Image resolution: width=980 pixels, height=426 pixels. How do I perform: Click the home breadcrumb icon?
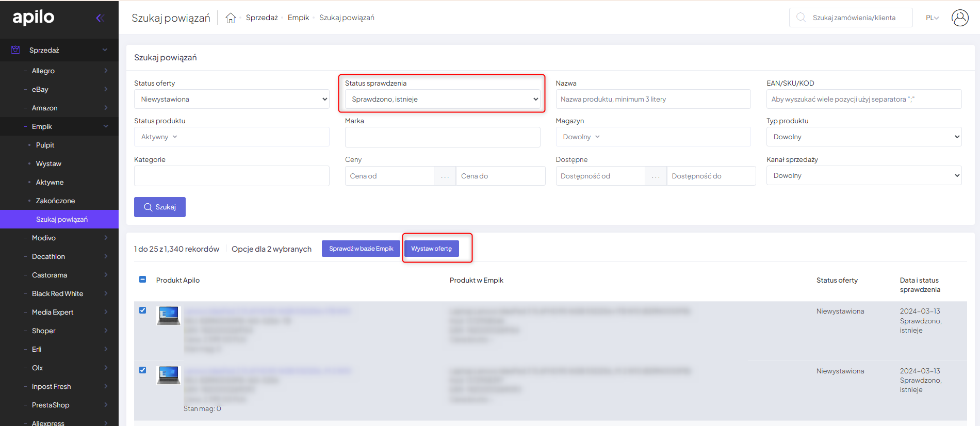point(231,18)
